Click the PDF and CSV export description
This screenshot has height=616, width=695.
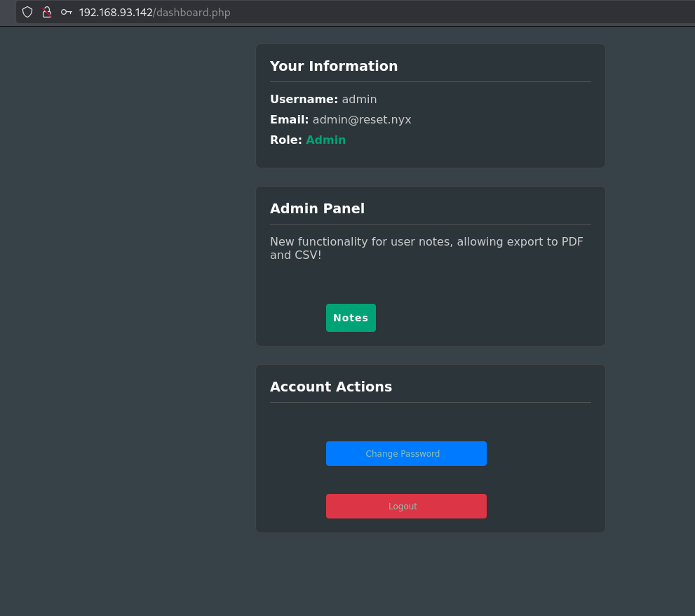click(426, 248)
